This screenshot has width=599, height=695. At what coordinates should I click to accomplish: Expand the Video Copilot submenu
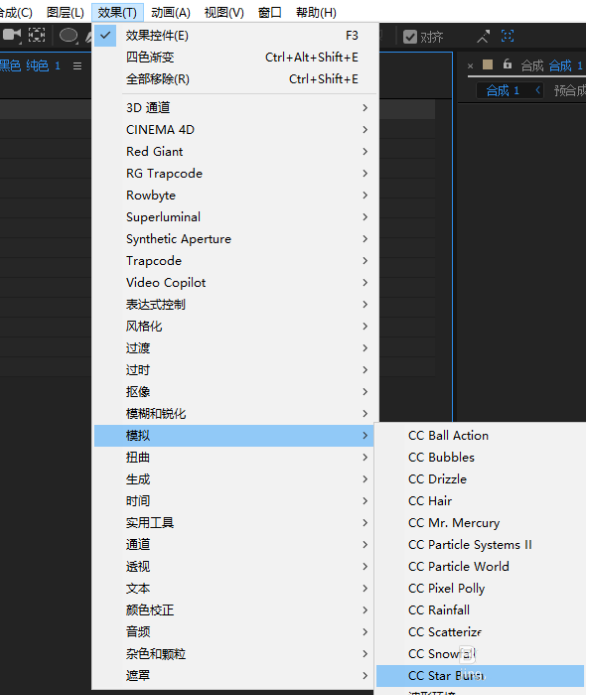click(x=235, y=282)
